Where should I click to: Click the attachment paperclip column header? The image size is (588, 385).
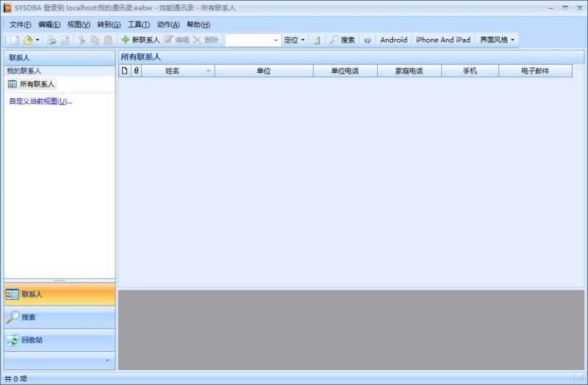click(x=136, y=71)
